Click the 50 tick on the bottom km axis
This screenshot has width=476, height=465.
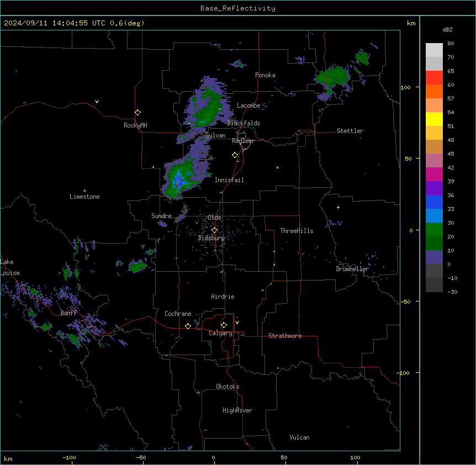[x=284, y=457]
